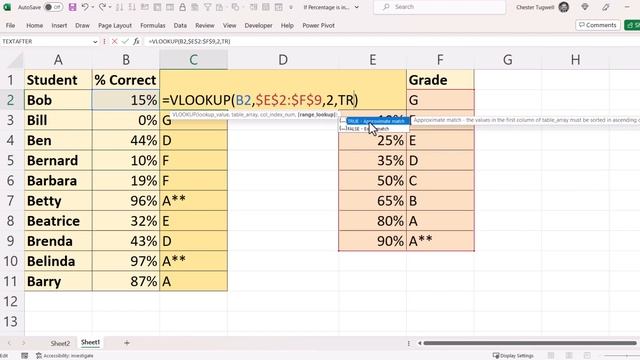Switch to Page Break Preview icon
The width and height of the screenshot is (640, 360).
click(x=587, y=356)
